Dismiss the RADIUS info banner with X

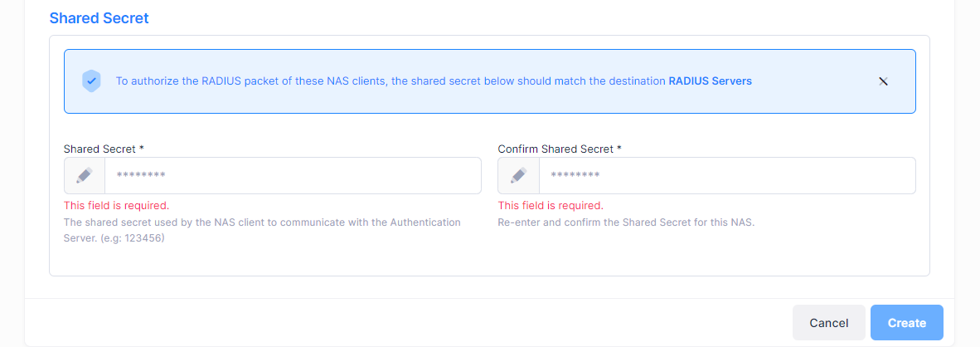pyautogui.click(x=883, y=81)
